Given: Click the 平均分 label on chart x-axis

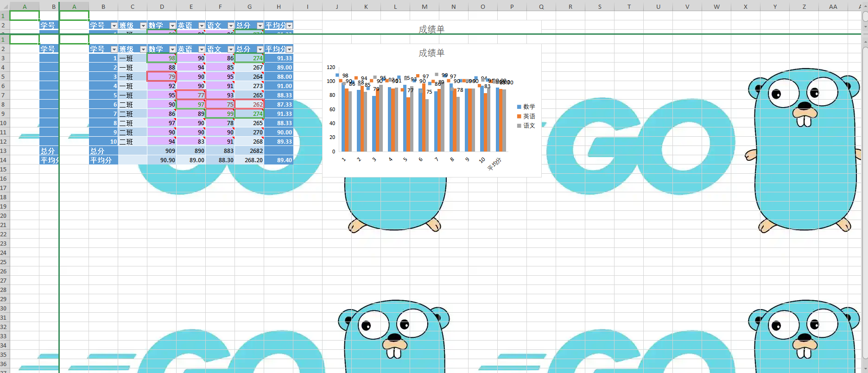Looking at the screenshot, I should point(494,164).
